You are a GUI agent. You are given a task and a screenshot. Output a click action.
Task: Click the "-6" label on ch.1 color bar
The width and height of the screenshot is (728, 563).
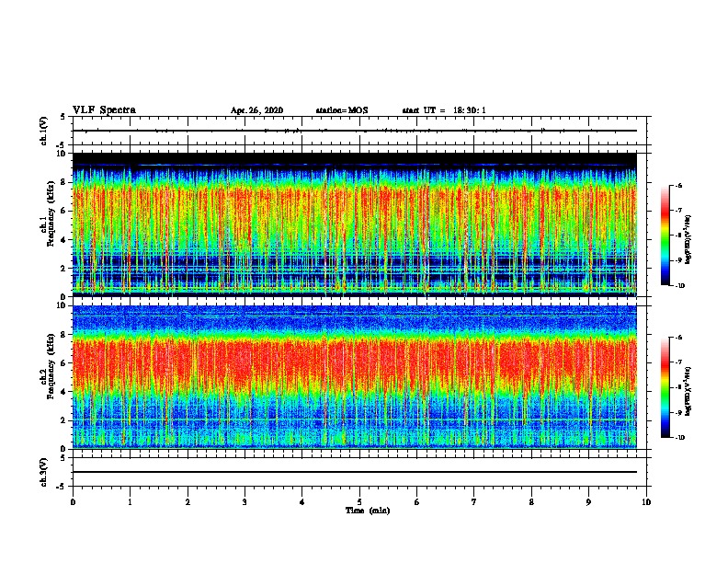[x=678, y=186]
